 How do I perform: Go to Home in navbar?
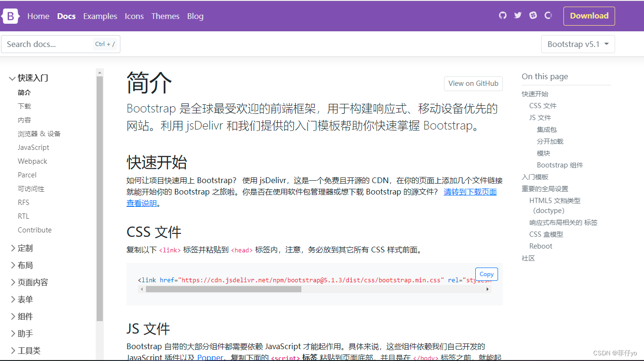coord(38,16)
